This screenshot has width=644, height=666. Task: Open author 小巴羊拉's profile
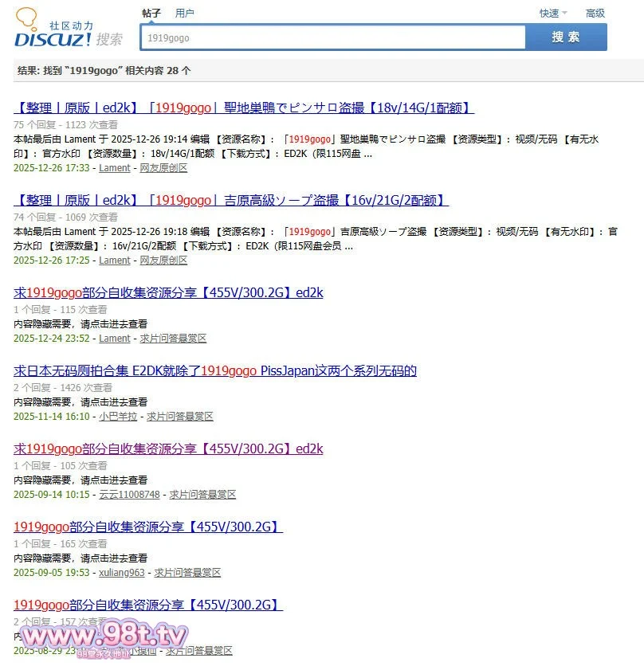[x=117, y=417]
